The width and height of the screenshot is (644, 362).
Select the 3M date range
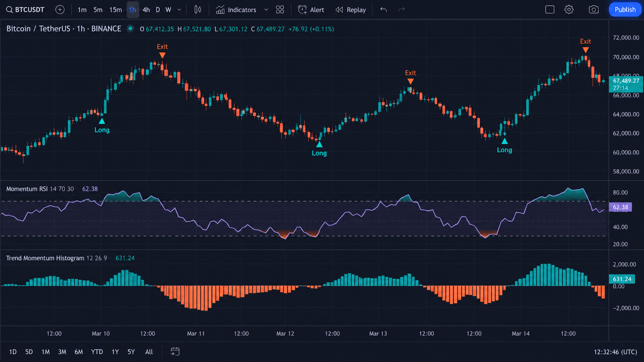(62, 352)
